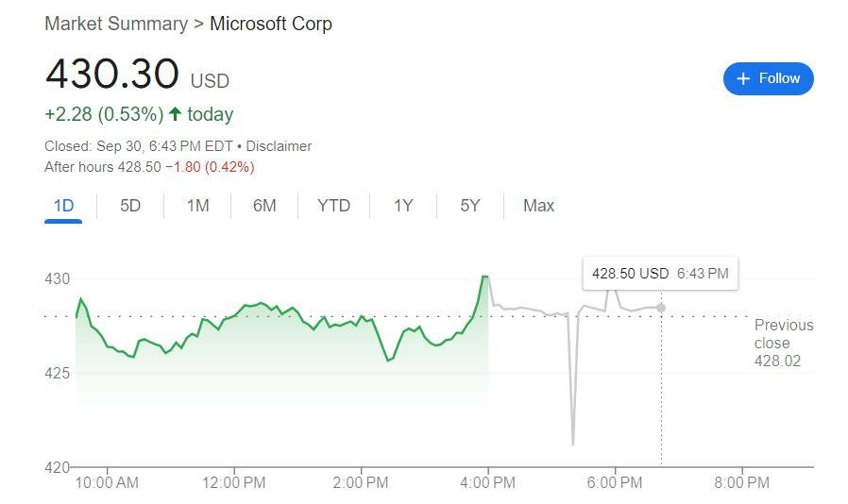The width and height of the screenshot is (848, 504).
Task: Select the YTD tab
Action: tap(333, 206)
